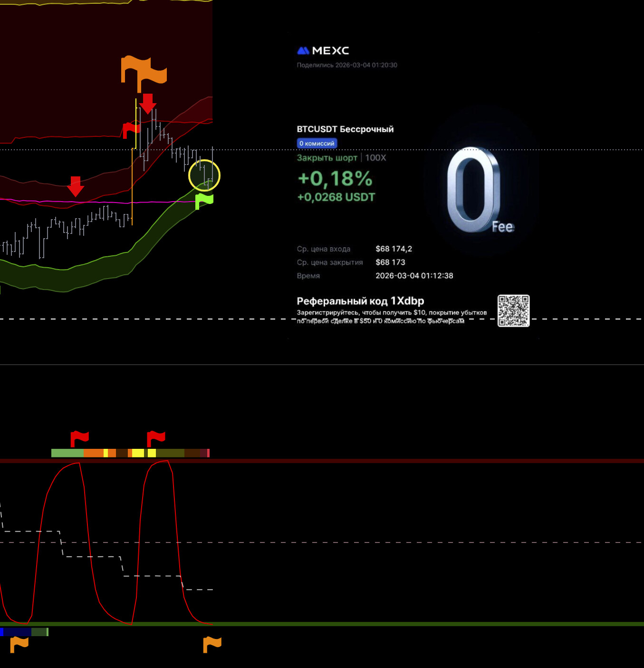This screenshot has width=644, height=668.
Task: Click the +0,18% profit percentage
Action: coord(335,179)
